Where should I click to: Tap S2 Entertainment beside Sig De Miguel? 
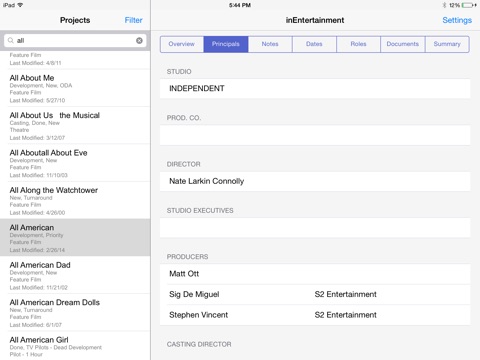tap(346, 294)
